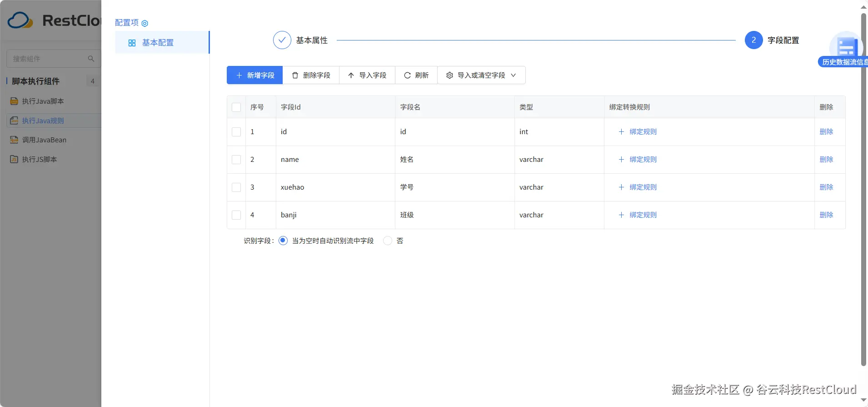This screenshot has width=868, height=407.
Task: Select the 执行Java脚本 component icon
Action: click(14, 101)
